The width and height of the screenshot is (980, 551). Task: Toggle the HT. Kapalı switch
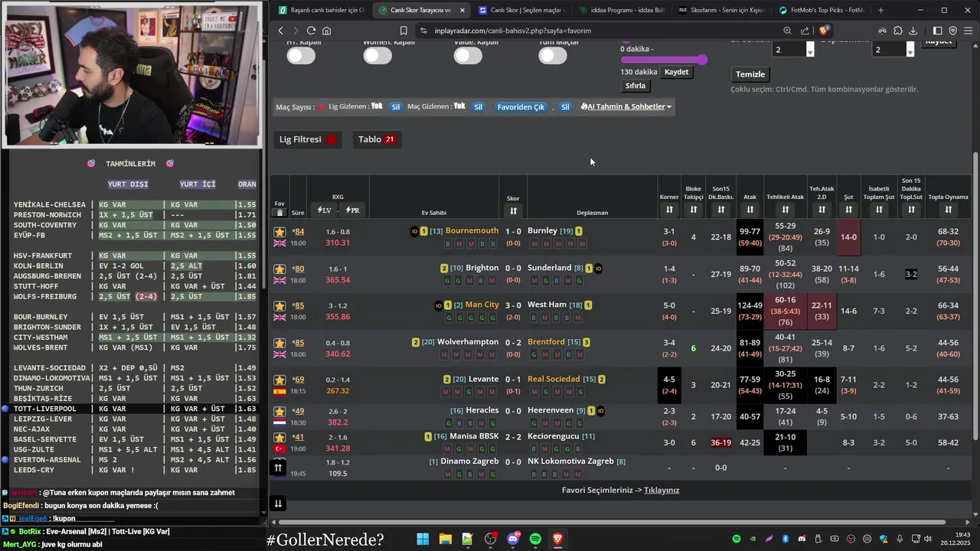tap(301, 55)
